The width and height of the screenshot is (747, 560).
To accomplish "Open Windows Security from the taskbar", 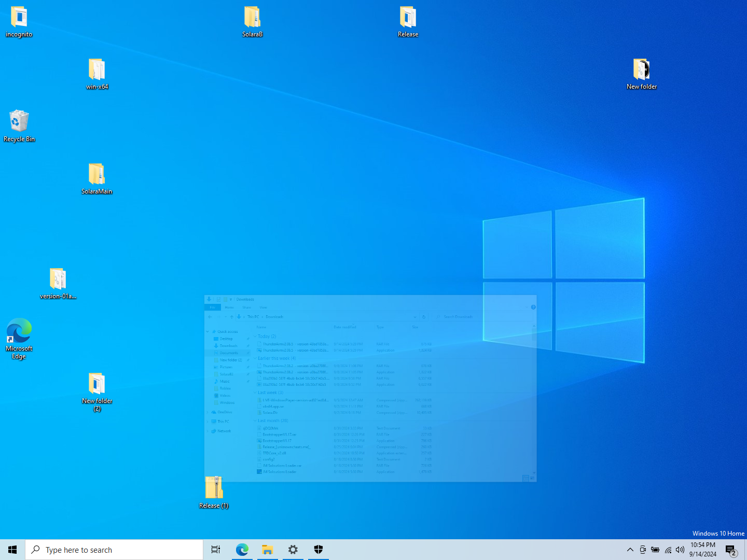I will [319, 550].
